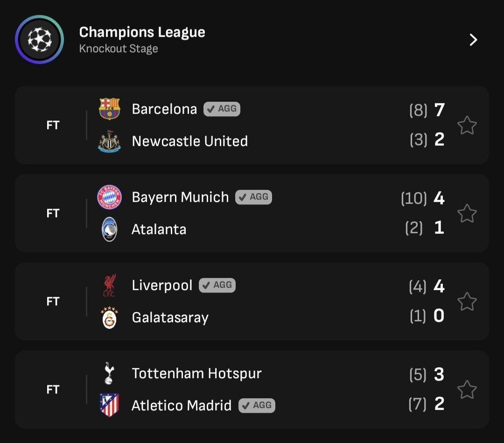This screenshot has width=504, height=443.
Task: Click the Atletico Madrid crest
Action: point(110,405)
